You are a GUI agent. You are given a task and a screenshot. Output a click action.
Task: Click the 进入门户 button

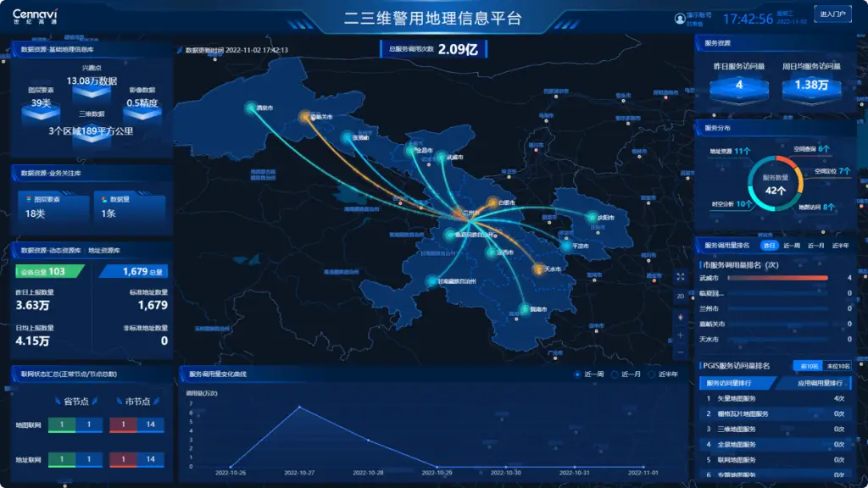click(x=832, y=14)
